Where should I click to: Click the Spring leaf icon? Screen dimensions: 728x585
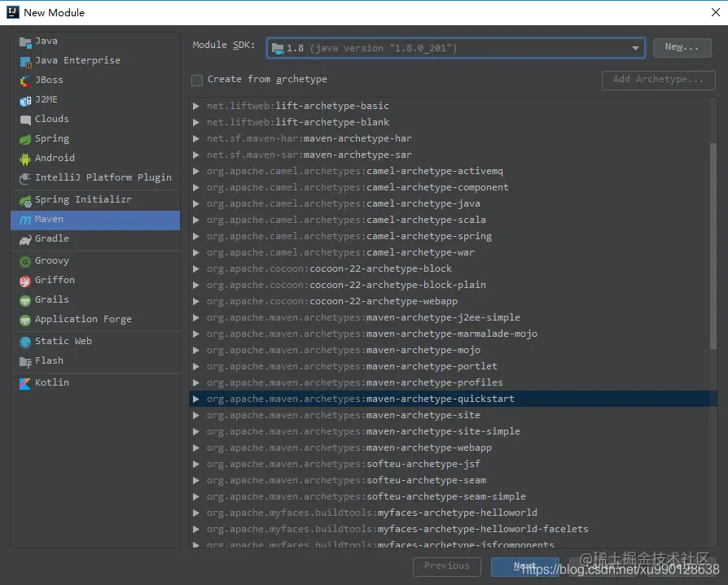coord(25,140)
